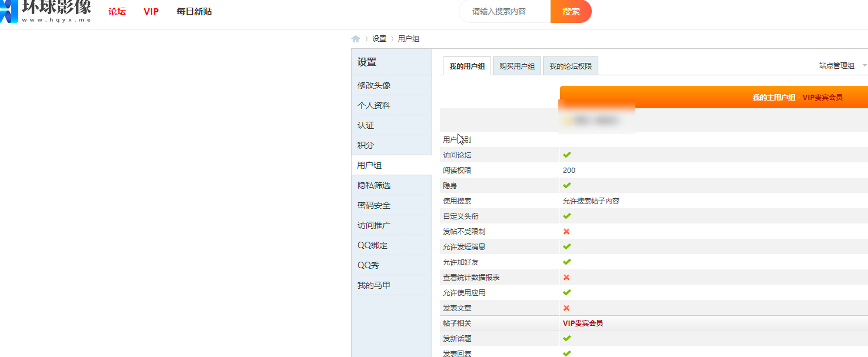Click green check for 隐身
Image resolution: width=868 pixels, height=357 pixels.
pos(566,185)
